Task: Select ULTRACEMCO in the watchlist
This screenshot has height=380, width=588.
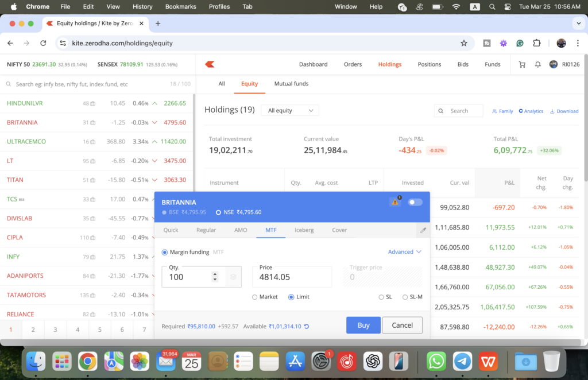Action: [x=96, y=142]
